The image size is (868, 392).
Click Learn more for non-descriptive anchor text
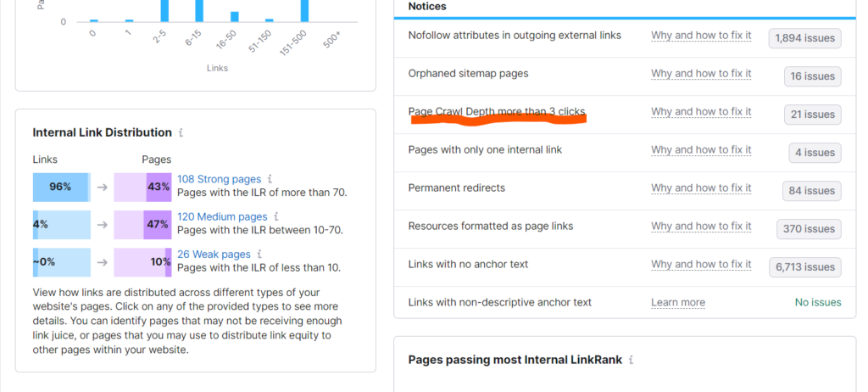point(678,303)
